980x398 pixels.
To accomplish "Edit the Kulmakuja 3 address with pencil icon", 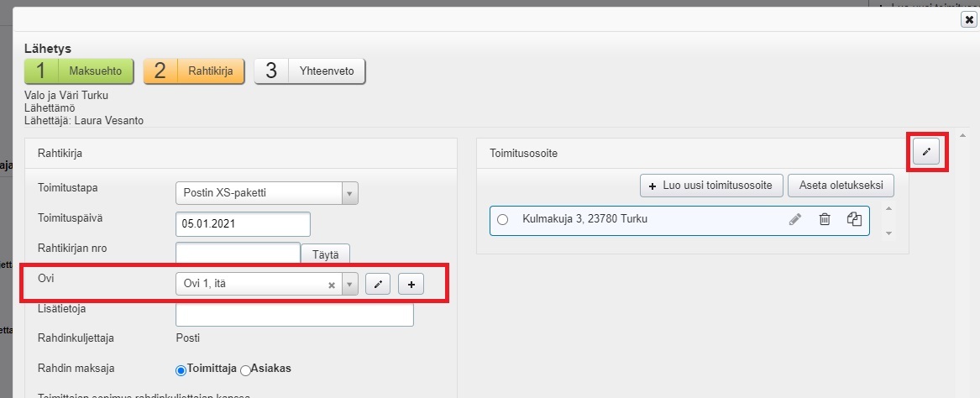I will pos(795,219).
